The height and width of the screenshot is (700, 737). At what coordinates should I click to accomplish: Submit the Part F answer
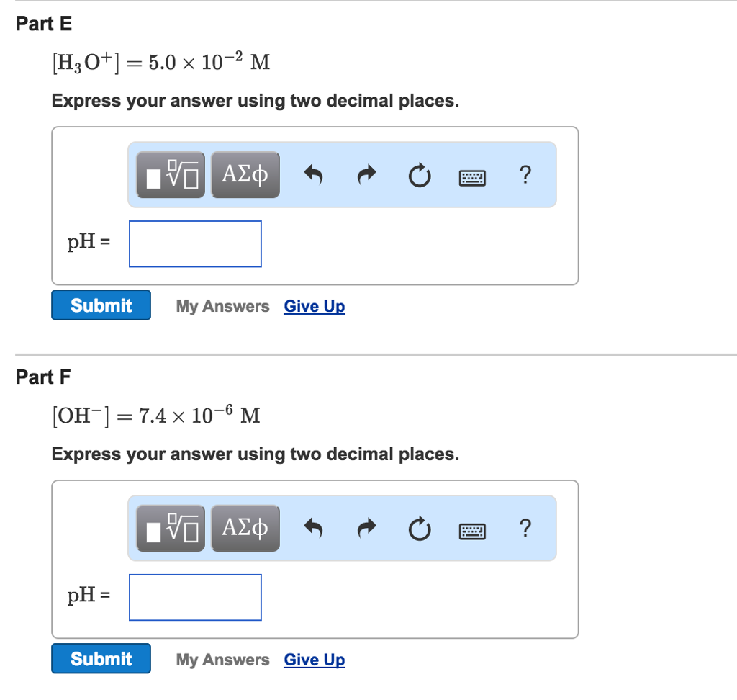pos(101,659)
